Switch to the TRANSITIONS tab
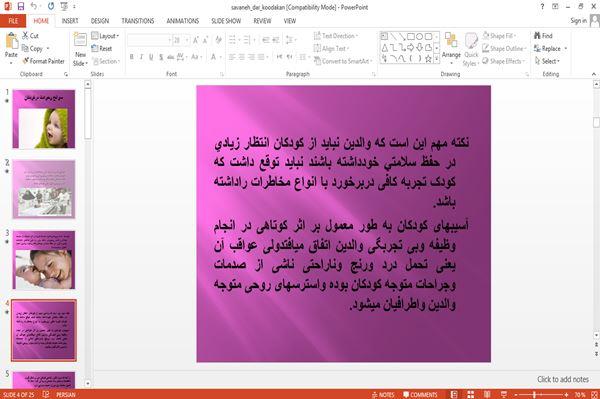The height and width of the screenshot is (399, 600). coord(138,21)
